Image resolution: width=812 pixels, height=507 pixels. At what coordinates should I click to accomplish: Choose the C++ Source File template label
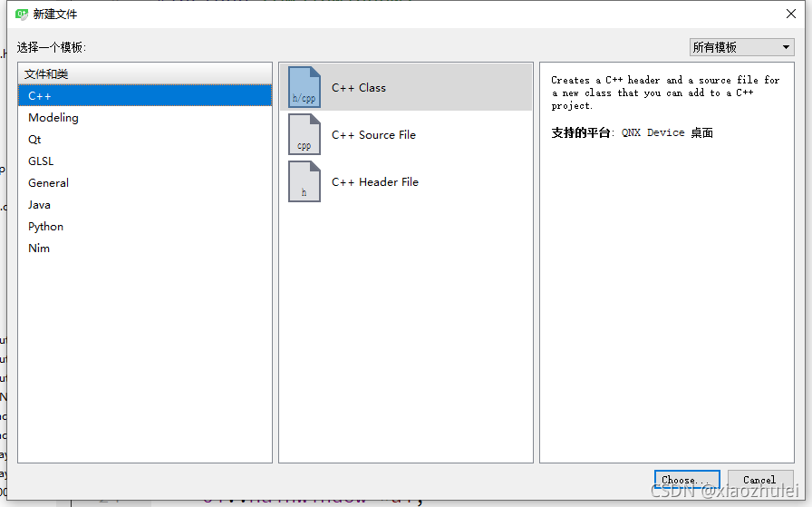coord(373,135)
